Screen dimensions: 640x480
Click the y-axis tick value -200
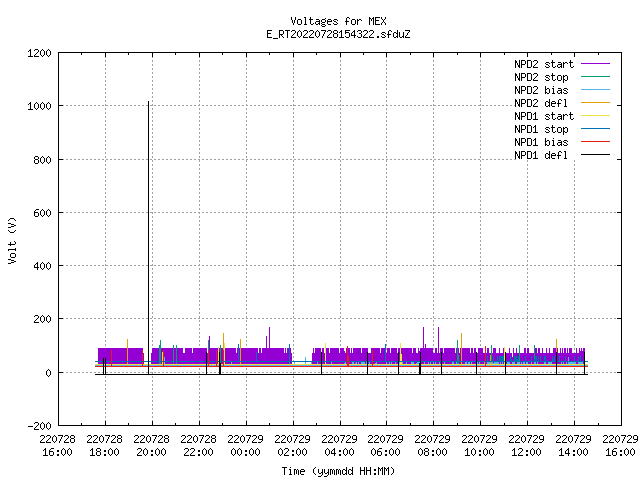tap(39, 426)
